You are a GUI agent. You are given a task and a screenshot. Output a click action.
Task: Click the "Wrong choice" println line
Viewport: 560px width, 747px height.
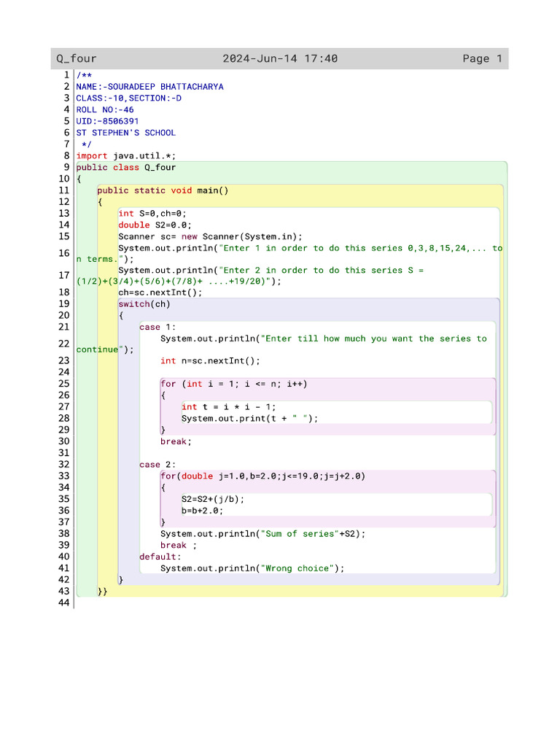coord(252,568)
